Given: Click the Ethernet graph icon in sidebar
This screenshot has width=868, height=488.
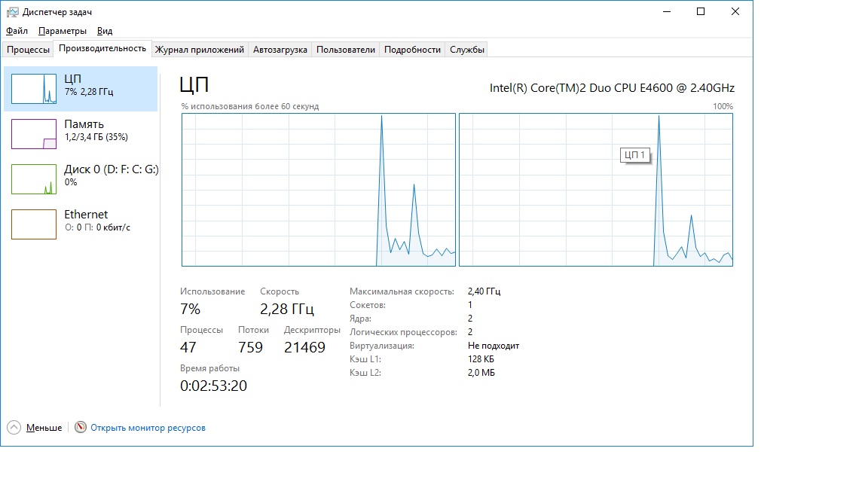Looking at the screenshot, I should (34, 224).
